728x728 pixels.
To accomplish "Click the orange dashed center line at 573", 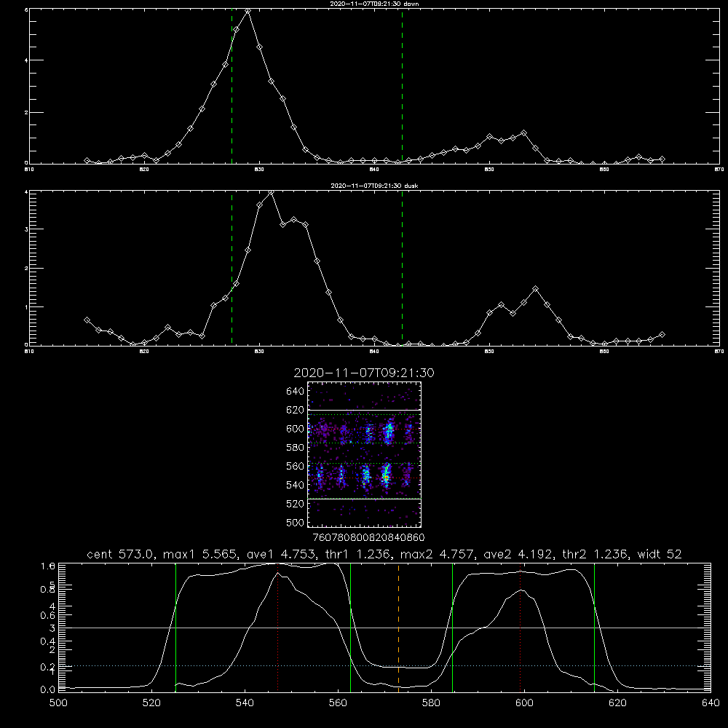I will pyautogui.click(x=398, y=627).
